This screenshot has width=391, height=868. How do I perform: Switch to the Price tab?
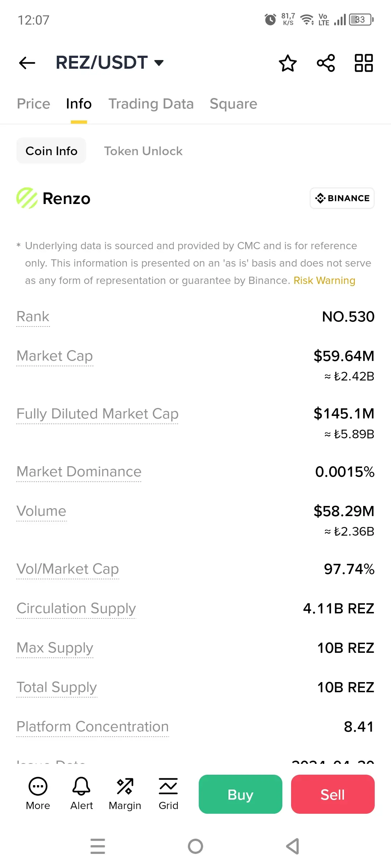(x=34, y=104)
